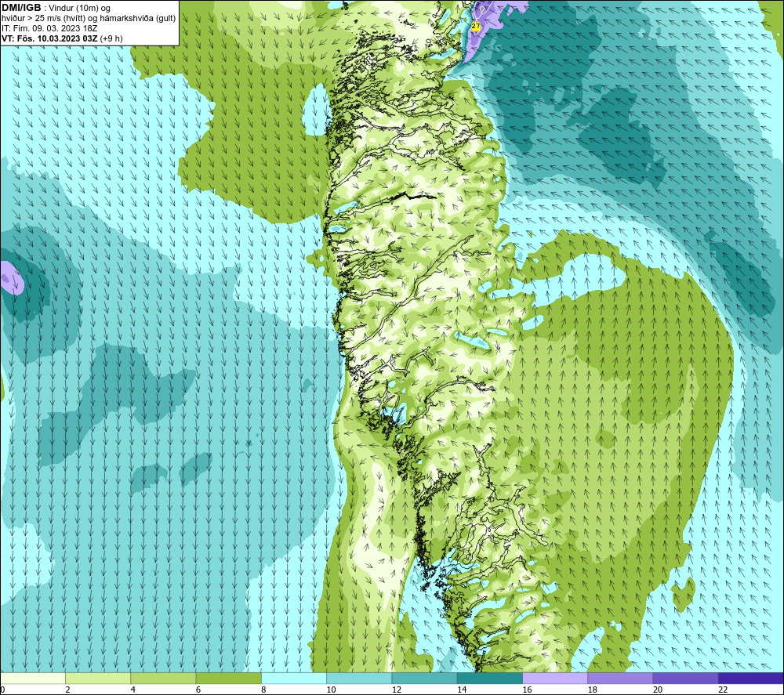Click the legend scale number 8
784x695 pixels.
point(263,690)
